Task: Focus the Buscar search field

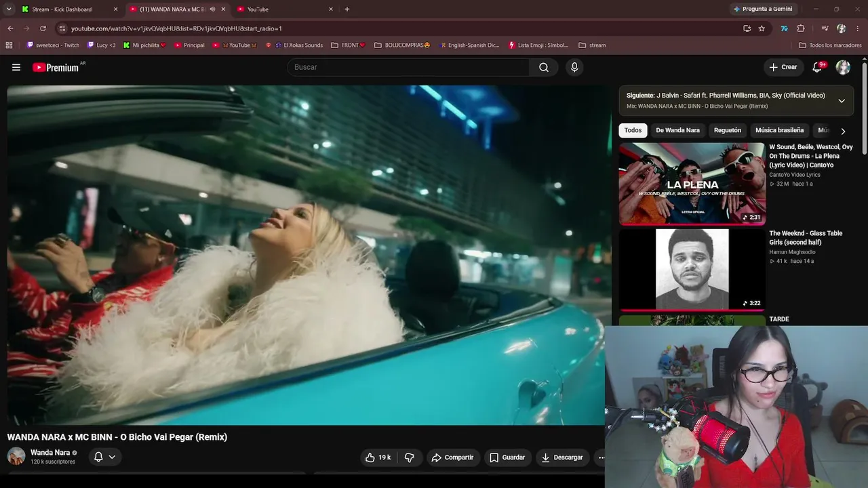Action: click(x=408, y=67)
